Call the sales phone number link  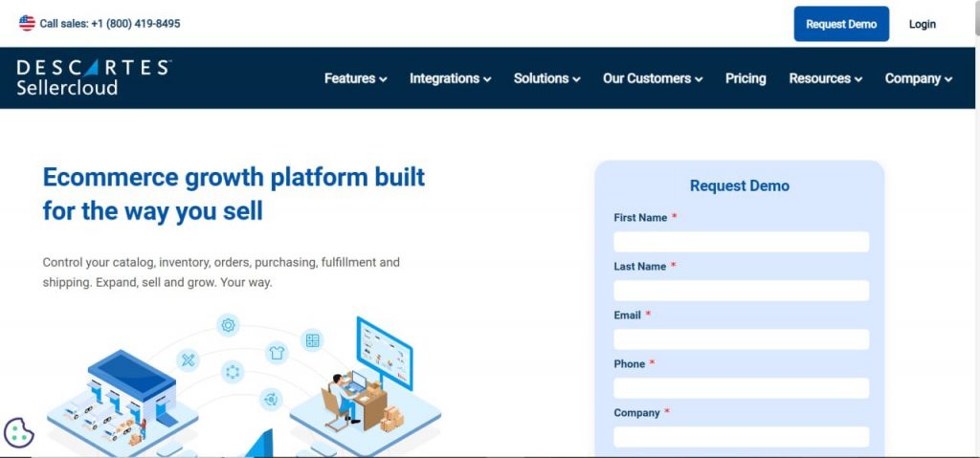109,24
